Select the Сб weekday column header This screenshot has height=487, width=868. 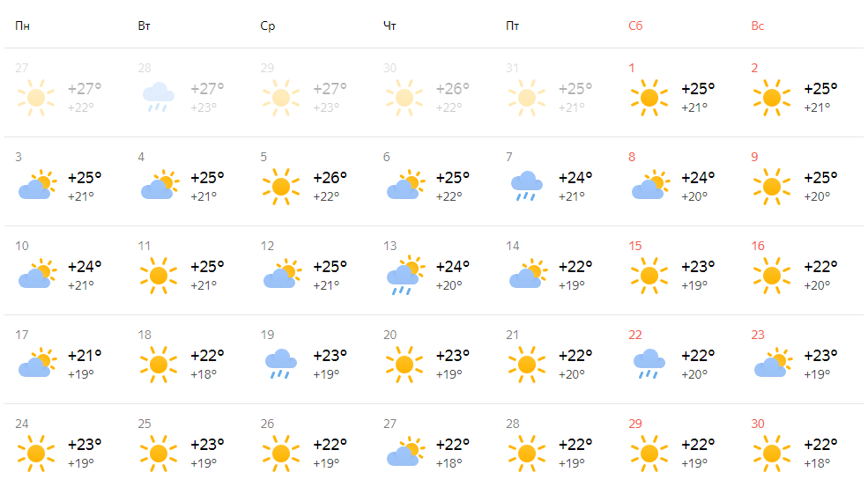point(635,26)
